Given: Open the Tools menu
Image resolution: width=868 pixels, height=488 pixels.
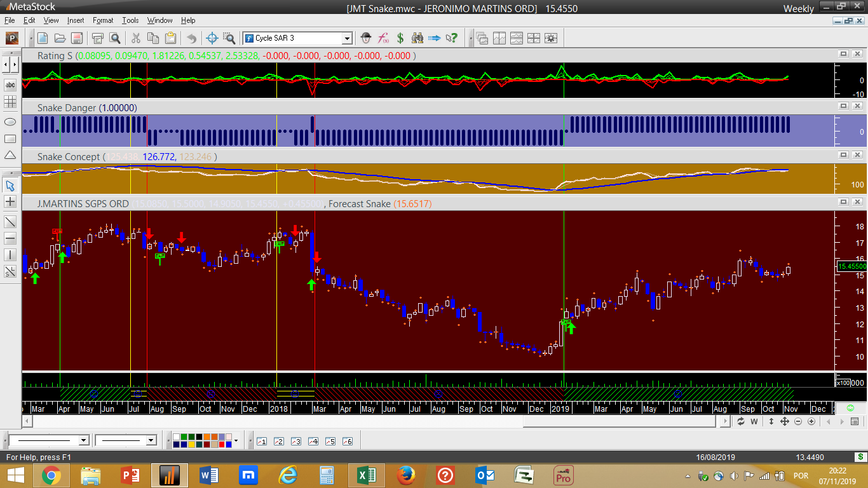Looking at the screenshot, I should coord(130,20).
